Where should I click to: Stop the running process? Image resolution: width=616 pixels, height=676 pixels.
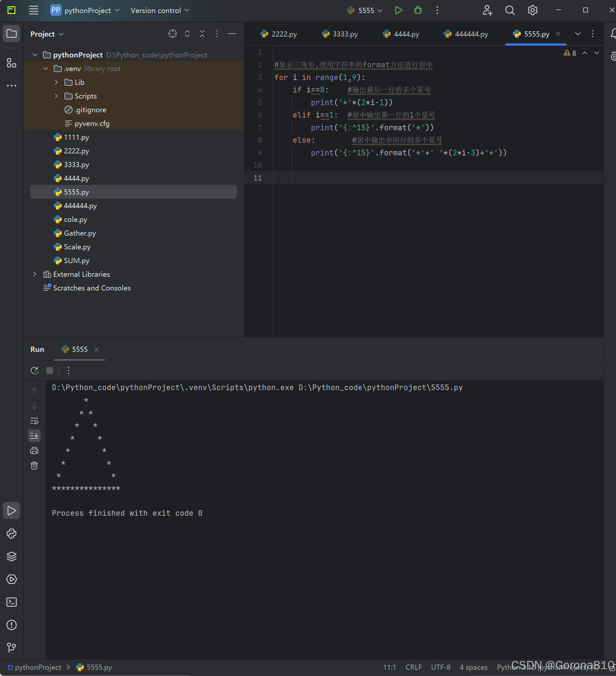50,370
